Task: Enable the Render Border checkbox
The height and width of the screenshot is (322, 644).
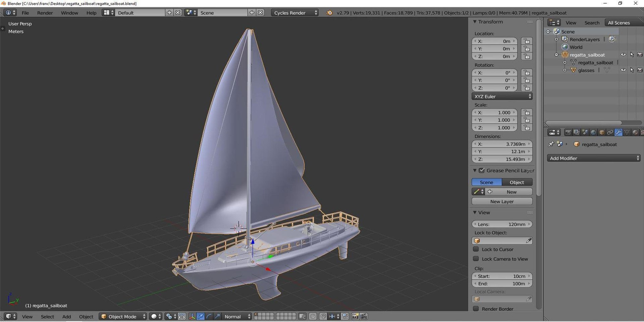Action: pyautogui.click(x=476, y=309)
